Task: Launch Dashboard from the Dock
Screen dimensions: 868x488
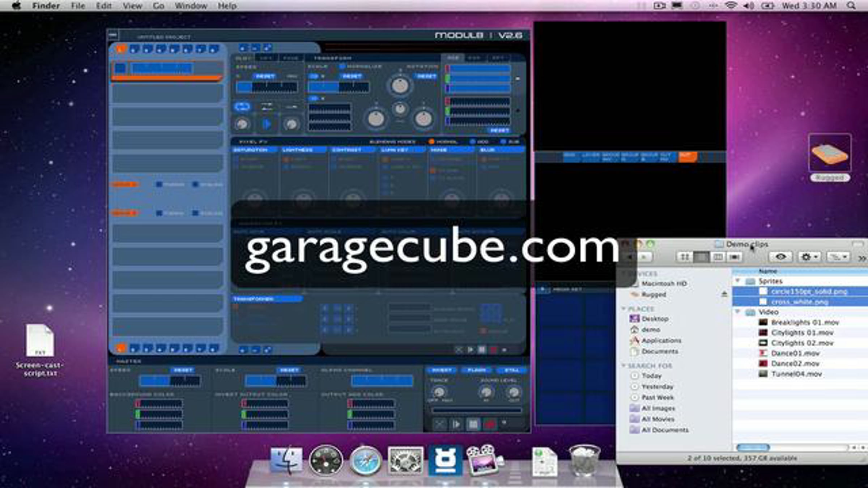Action: pos(326,460)
